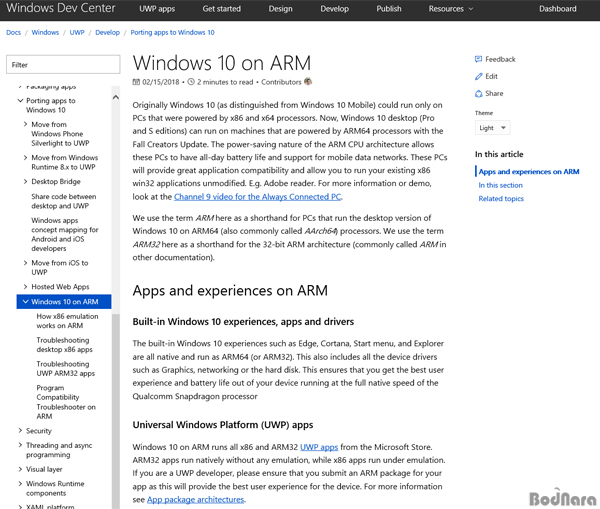Open the UWP apps menu item
Viewport: 600px width, 509px height.
pos(157,9)
